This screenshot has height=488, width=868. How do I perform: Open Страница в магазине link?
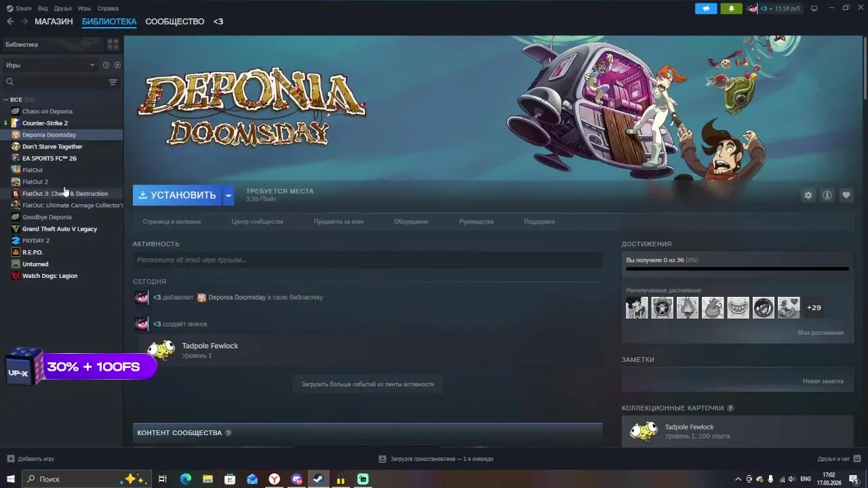pyautogui.click(x=172, y=222)
